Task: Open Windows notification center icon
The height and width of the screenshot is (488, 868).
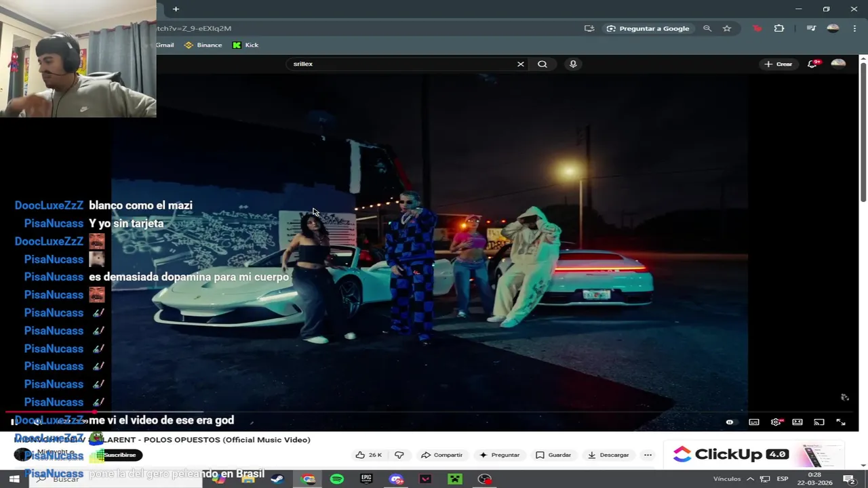Action: pos(848,479)
